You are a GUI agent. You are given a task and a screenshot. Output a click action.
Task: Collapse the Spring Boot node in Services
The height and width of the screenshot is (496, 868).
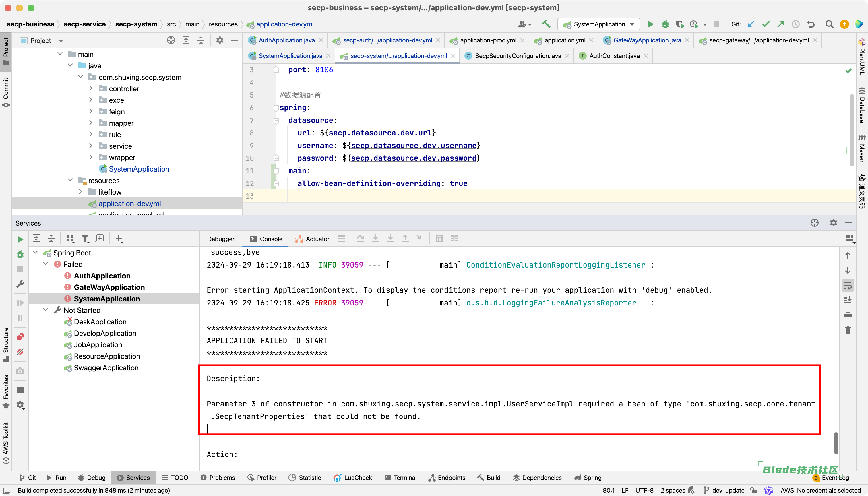click(35, 252)
